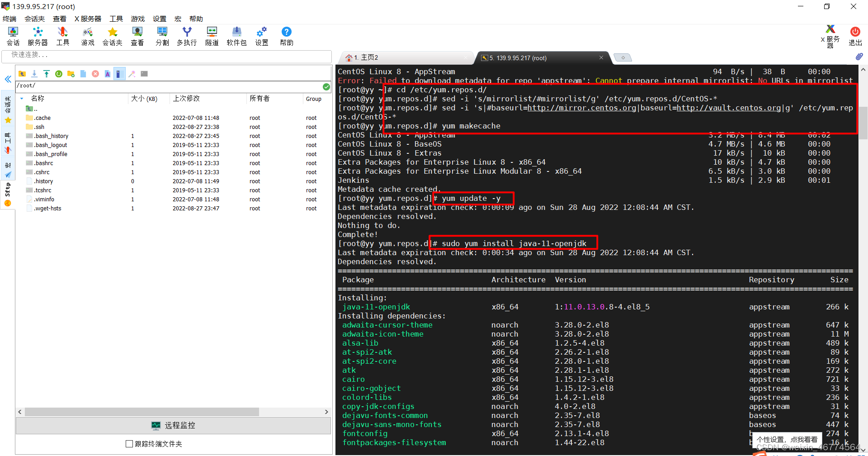Go to parent folder in SFTP toolbar
This screenshot has height=456, width=868.
tap(22, 74)
